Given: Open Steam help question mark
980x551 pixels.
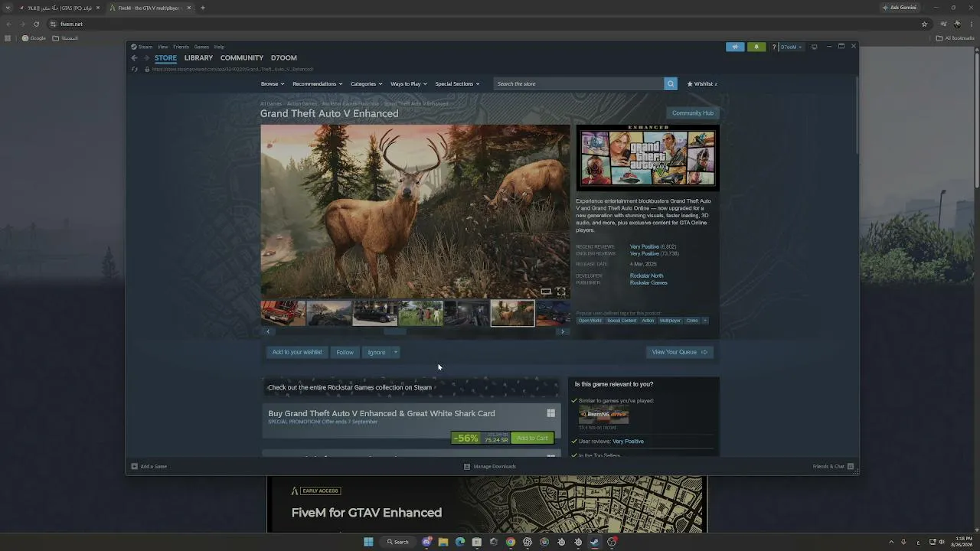Looking at the screenshot, I should click(774, 47).
